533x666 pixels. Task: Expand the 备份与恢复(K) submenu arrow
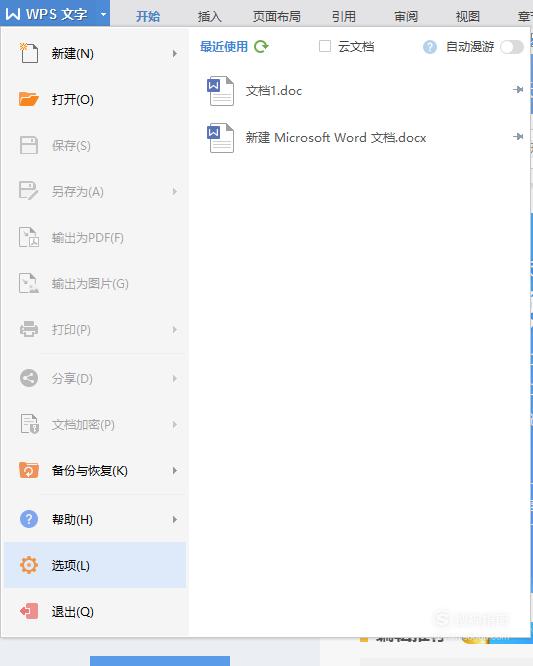(175, 470)
